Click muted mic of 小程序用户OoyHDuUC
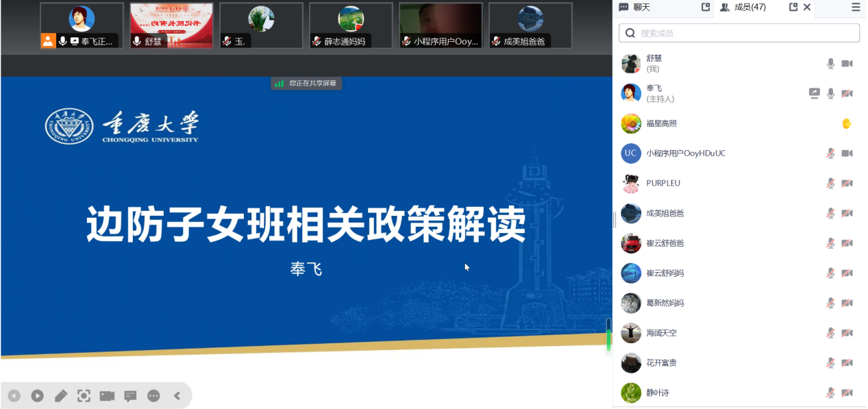868x409 pixels. 830,153
